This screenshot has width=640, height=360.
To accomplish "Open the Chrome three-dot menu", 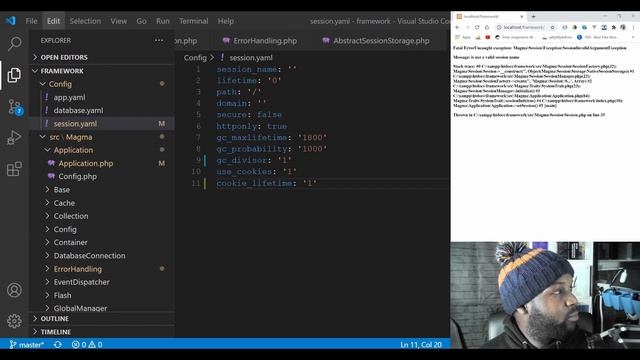I will click(x=633, y=27).
